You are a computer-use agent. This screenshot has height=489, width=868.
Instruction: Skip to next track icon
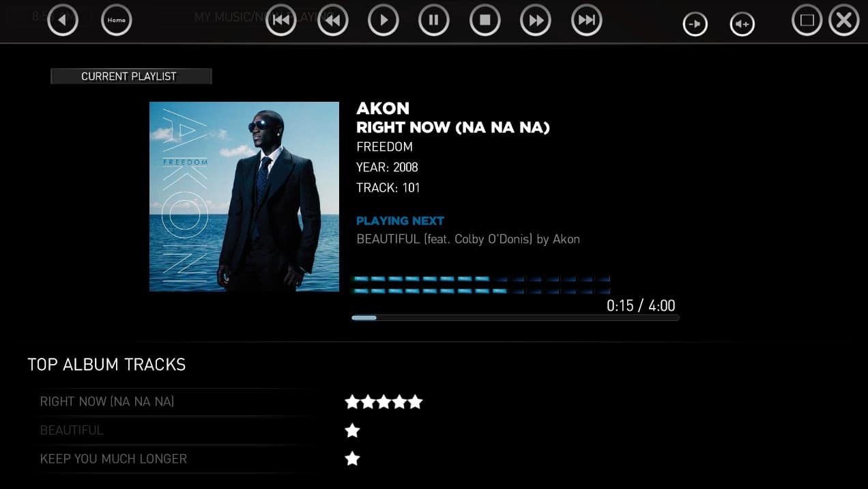point(587,20)
